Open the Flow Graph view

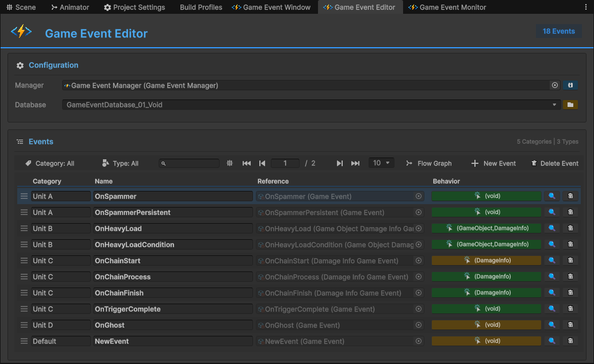[x=429, y=163]
